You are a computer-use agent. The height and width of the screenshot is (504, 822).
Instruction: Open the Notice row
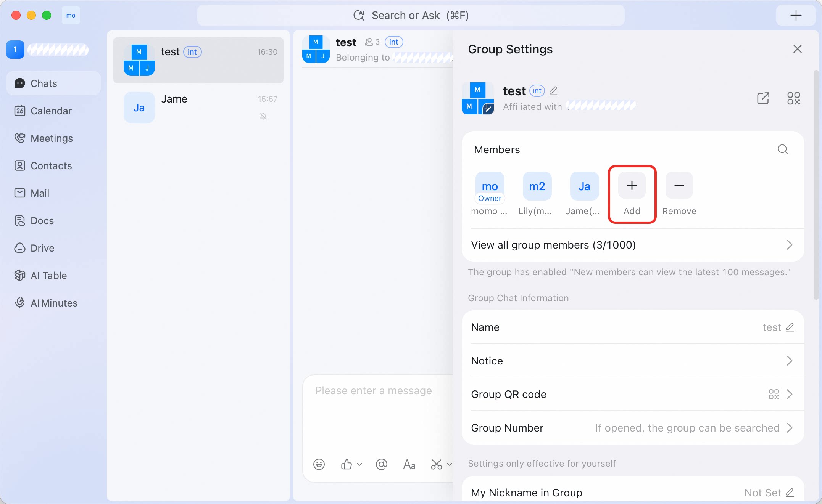633,361
